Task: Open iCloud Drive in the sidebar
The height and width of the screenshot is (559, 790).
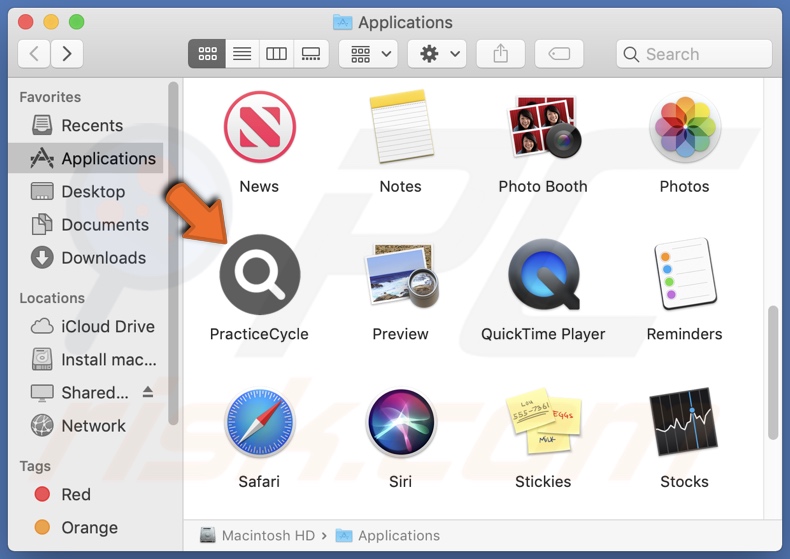Action: coord(86,326)
